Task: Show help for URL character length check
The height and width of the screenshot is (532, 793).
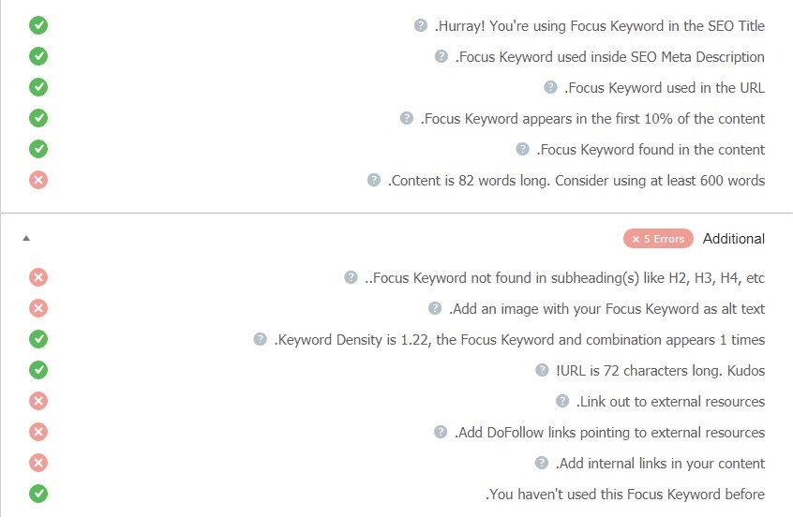Action: pyautogui.click(x=542, y=370)
